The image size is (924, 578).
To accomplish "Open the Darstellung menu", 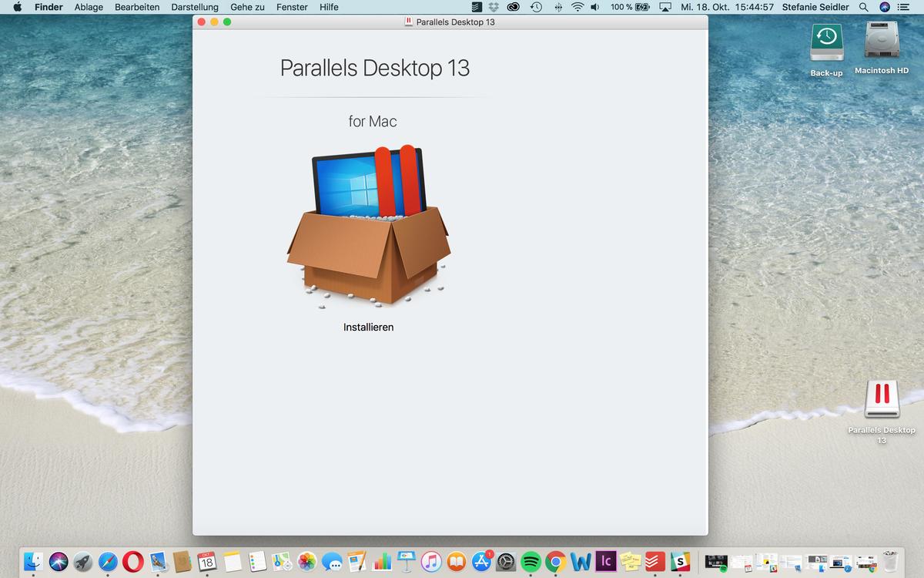I will (x=195, y=7).
